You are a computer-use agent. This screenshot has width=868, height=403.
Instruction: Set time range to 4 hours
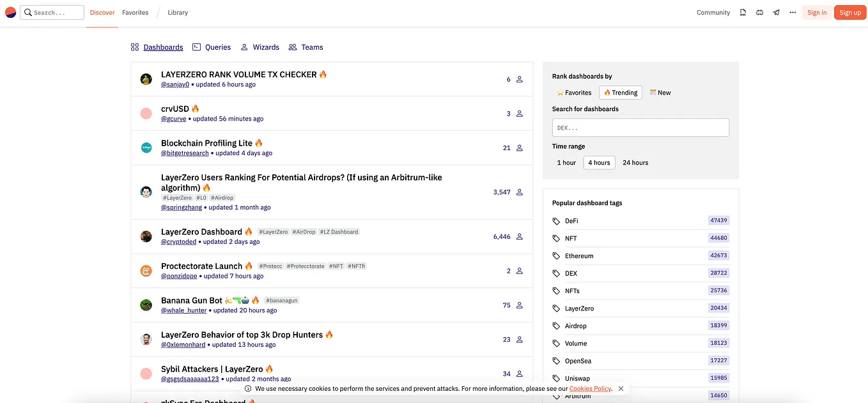coord(599,163)
